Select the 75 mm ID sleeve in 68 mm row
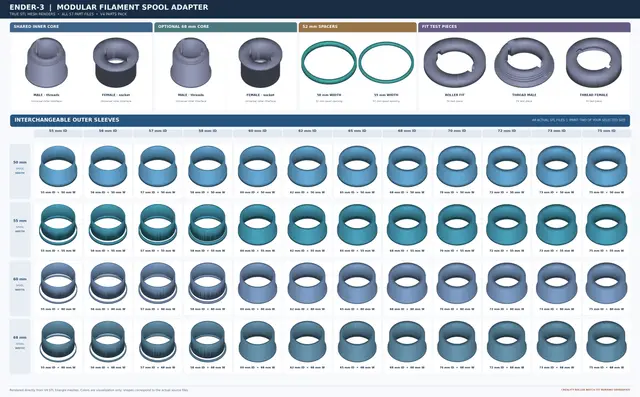 click(x=606, y=342)
